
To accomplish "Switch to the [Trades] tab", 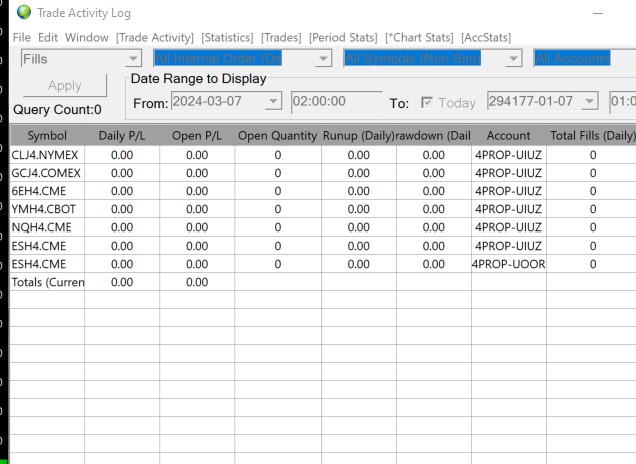I will [281, 37].
